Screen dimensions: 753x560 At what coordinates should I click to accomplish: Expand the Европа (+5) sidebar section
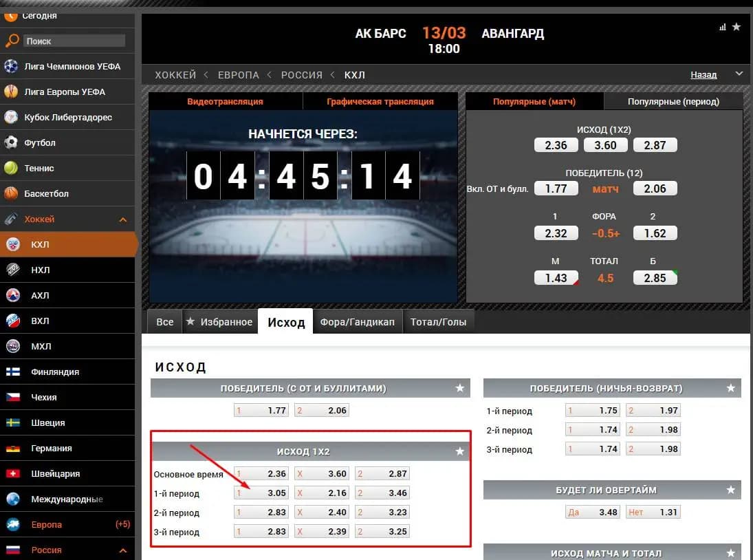pyautogui.click(x=67, y=524)
